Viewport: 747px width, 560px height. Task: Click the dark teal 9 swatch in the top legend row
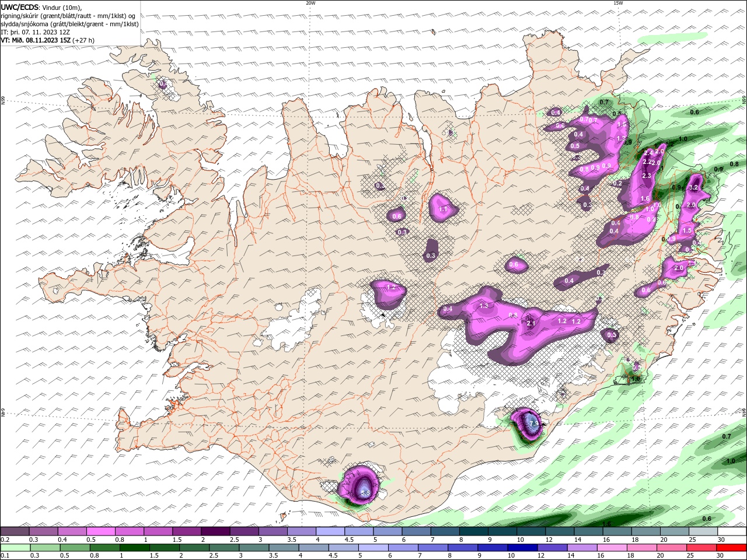502,531
